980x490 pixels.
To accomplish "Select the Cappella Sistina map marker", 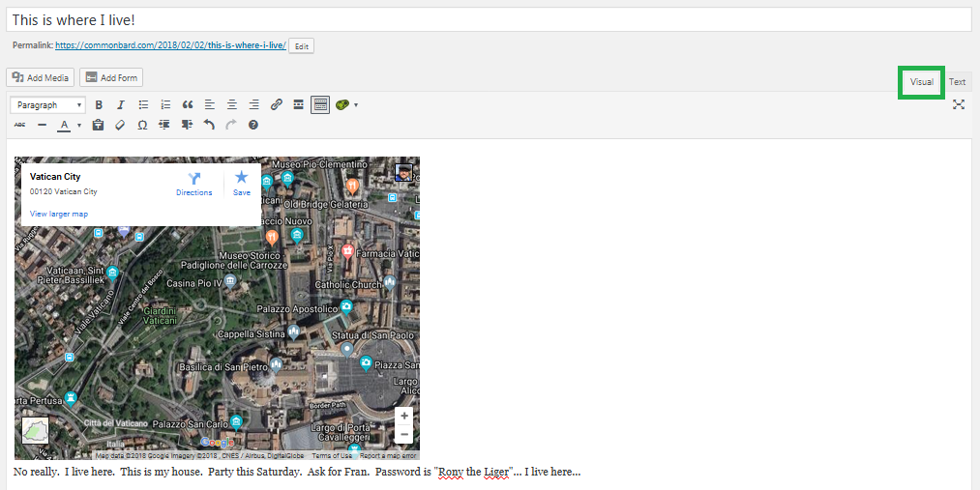I will [293, 331].
